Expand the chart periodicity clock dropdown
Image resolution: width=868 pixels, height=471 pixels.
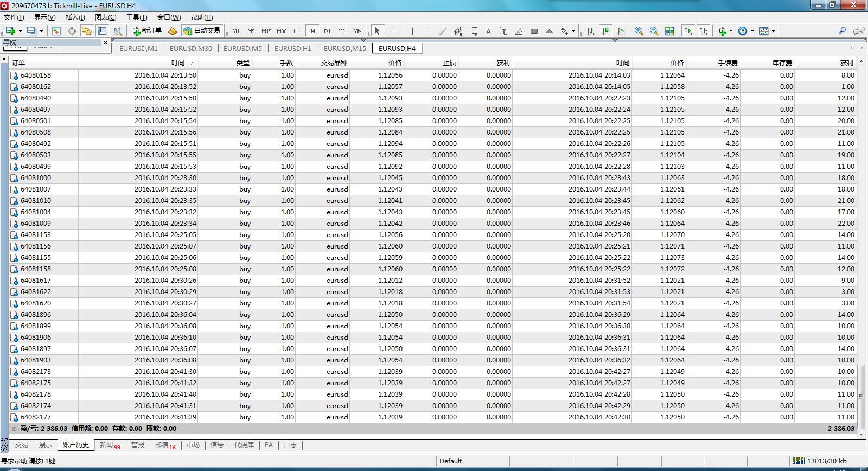pos(752,31)
